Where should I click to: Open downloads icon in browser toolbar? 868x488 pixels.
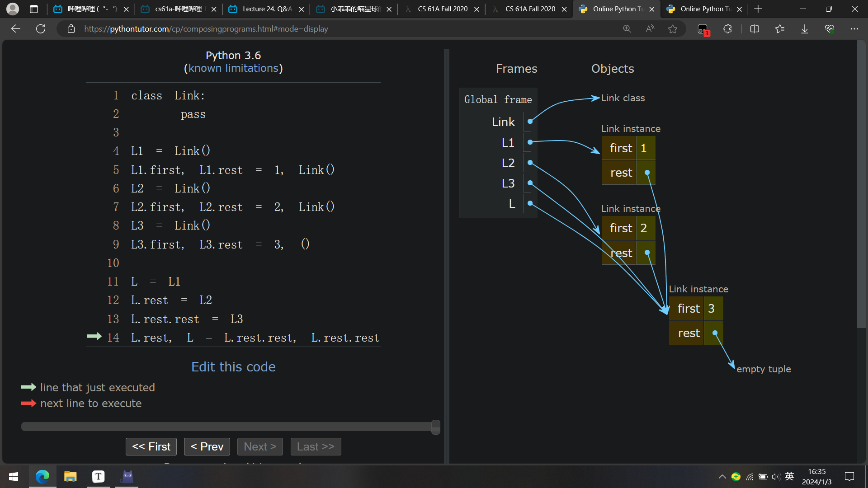point(805,29)
